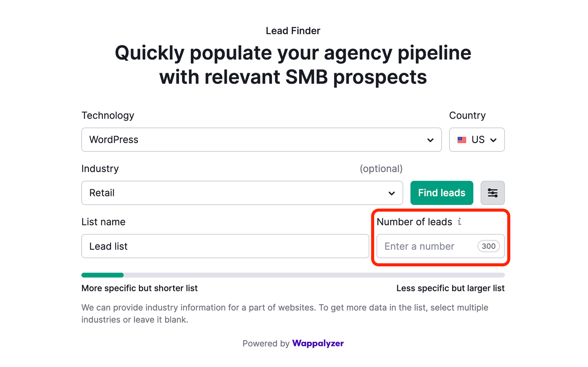Click Less specific but larger list label

pyautogui.click(x=451, y=288)
